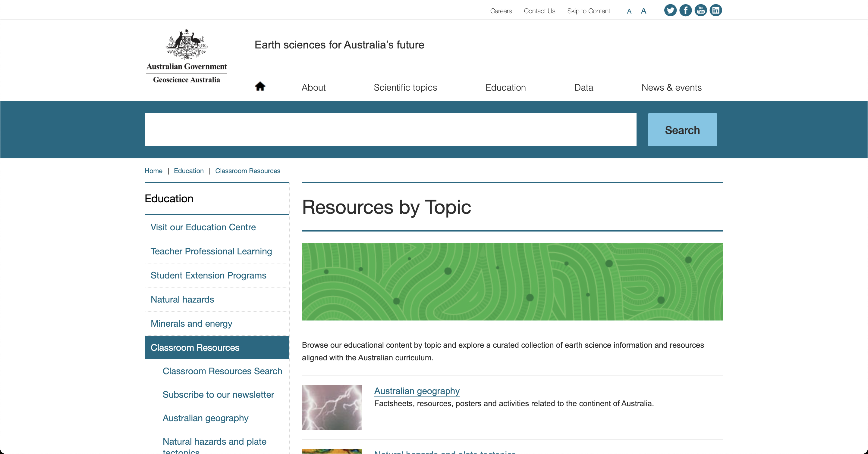
Task: Click the home icon in navigation
Action: (x=260, y=86)
